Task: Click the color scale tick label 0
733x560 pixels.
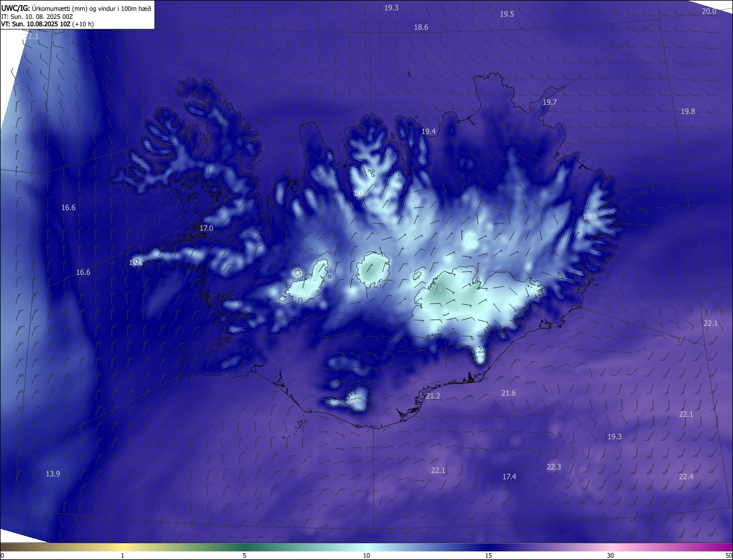Action: tap(2, 556)
